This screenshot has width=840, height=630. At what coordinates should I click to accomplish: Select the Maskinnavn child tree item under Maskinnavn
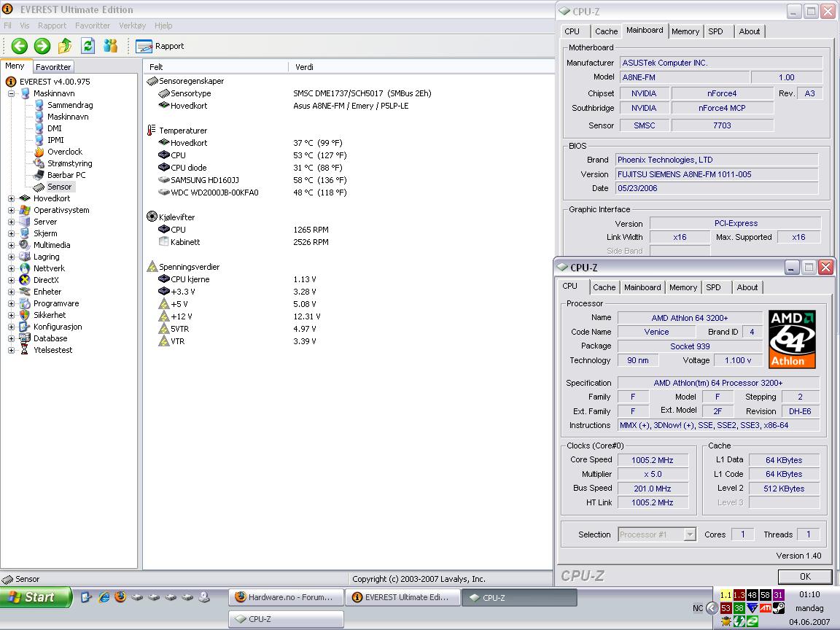pos(68,117)
